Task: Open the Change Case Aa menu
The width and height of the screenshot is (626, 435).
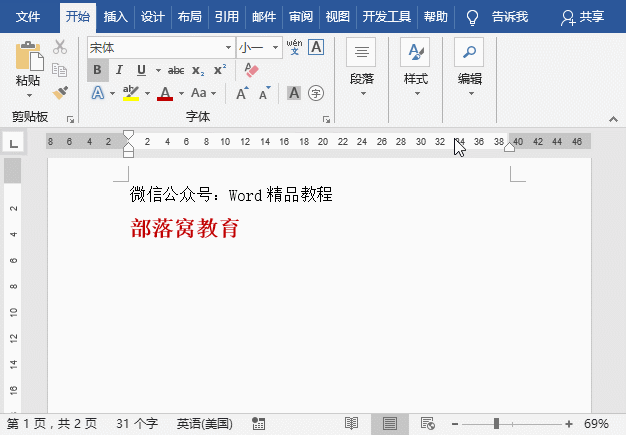Action: 204,93
